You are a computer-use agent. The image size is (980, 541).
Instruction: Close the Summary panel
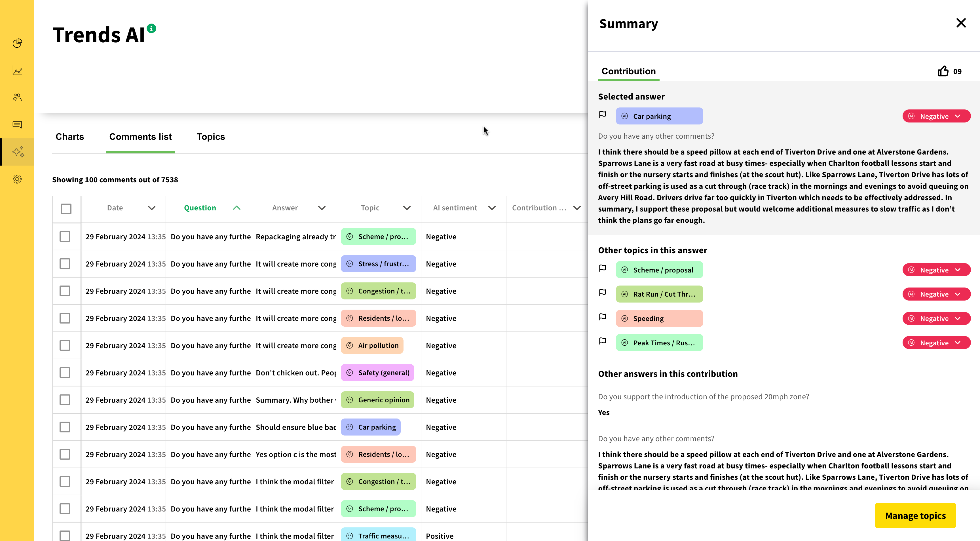pyautogui.click(x=961, y=23)
